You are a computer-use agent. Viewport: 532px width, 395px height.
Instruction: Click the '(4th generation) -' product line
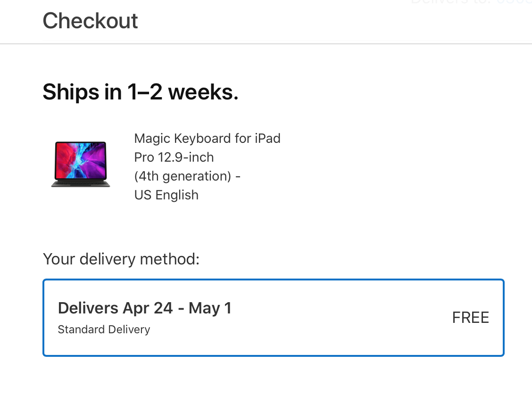click(x=187, y=176)
